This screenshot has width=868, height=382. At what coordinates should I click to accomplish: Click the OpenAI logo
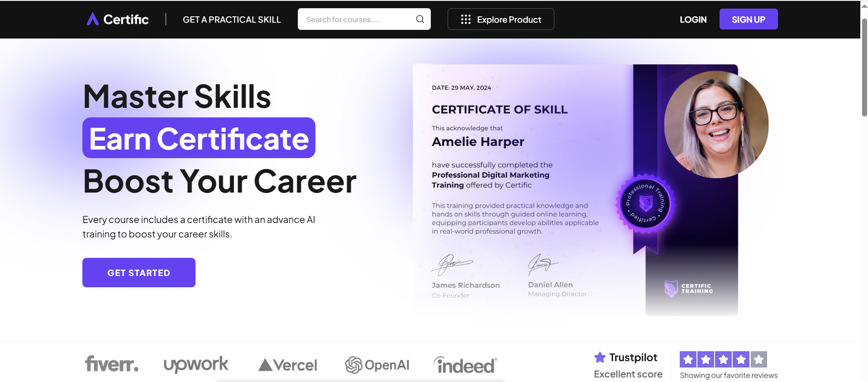[x=377, y=365]
